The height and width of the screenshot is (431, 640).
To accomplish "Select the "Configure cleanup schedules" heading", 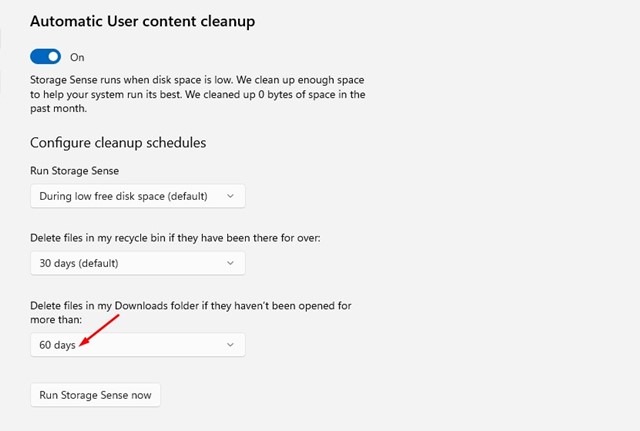I will [118, 143].
